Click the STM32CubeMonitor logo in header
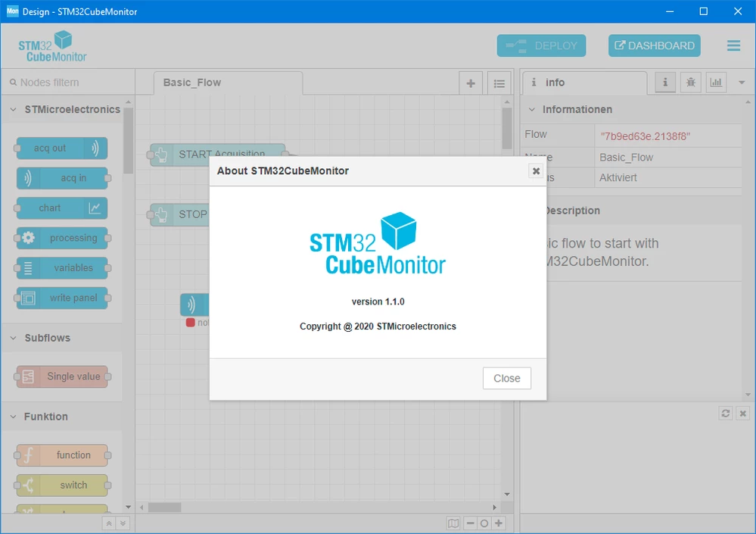The height and width of the screenshot is (534, 756). pos(52,46)
